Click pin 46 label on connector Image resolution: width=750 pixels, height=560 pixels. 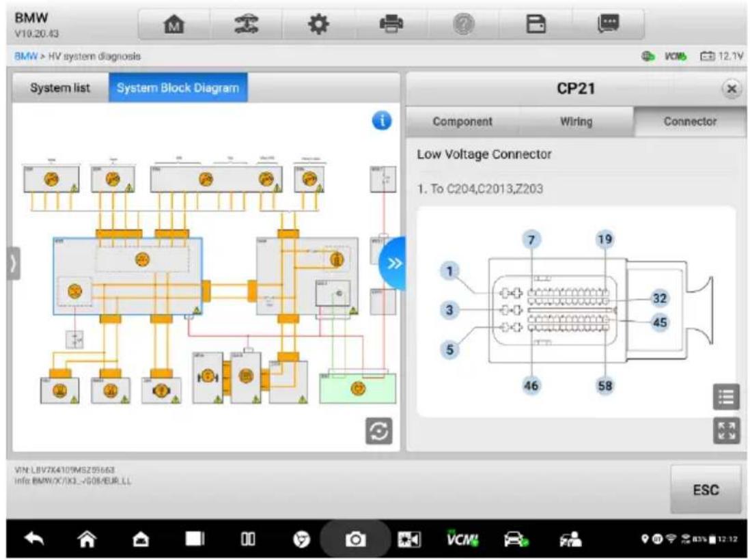[x=531, y=385]
